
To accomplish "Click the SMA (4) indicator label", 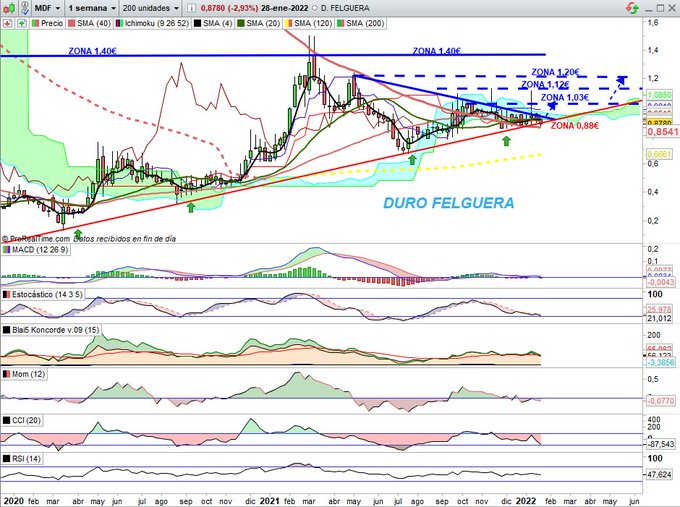I will (217, 23).
